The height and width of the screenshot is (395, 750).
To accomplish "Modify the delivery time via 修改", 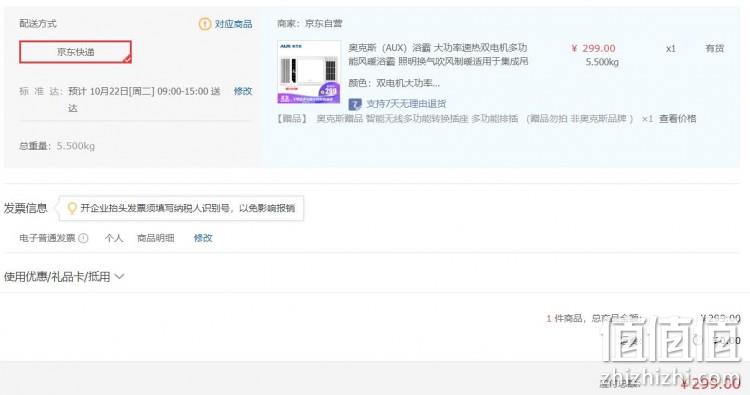I will pos(243,91).
